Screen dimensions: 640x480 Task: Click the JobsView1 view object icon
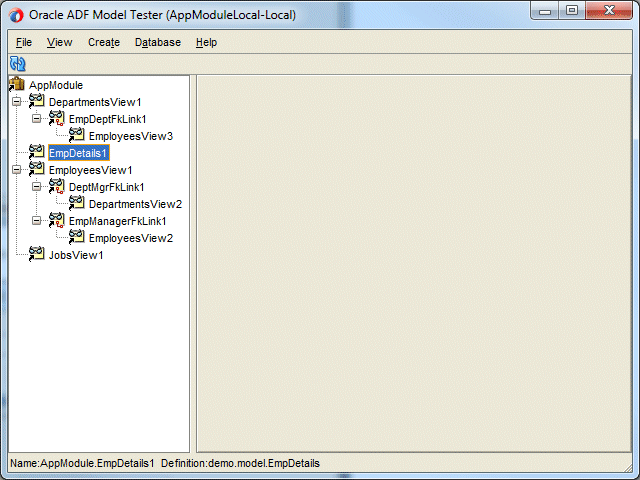click(36, 254)
